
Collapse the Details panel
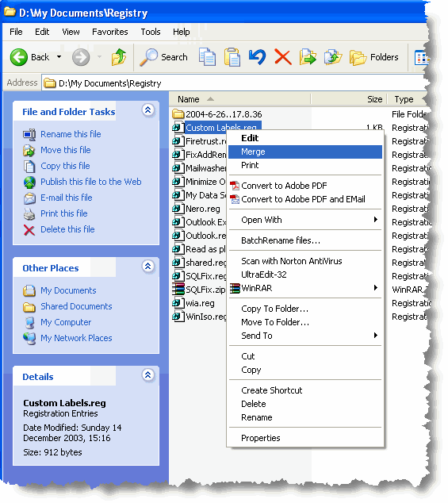point(147,374)
